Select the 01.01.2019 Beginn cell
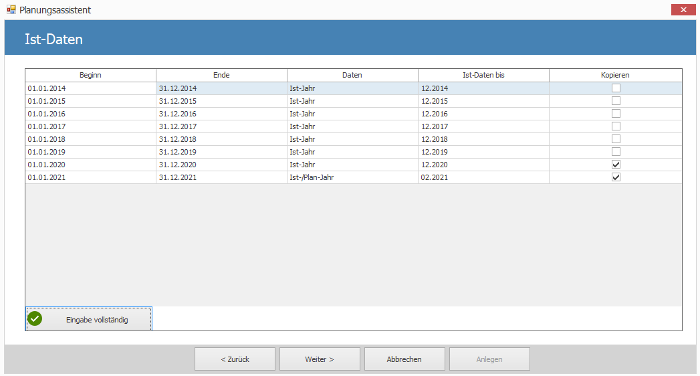This screenshot has height=376, width=700. coord(91,152)
